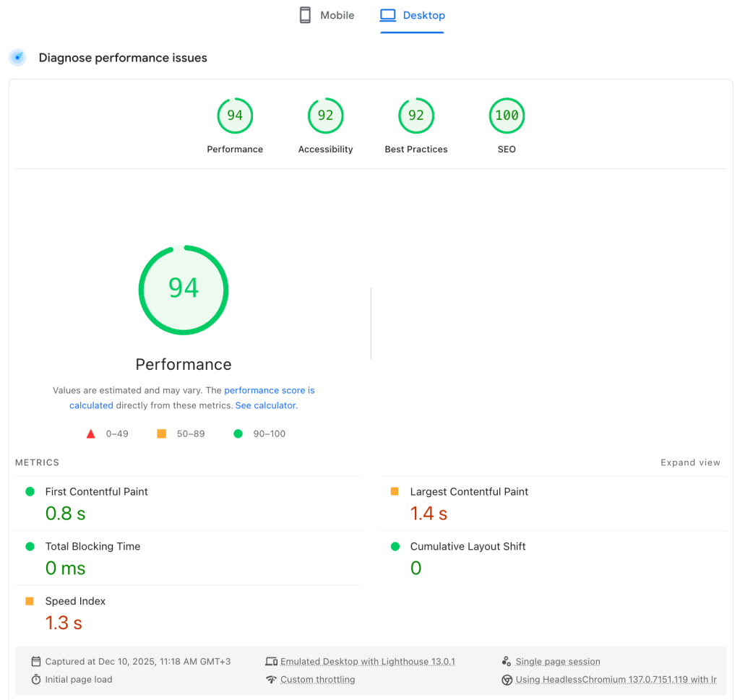Select the Desktop tab
740x700 pixels.
tap(423, 15)
